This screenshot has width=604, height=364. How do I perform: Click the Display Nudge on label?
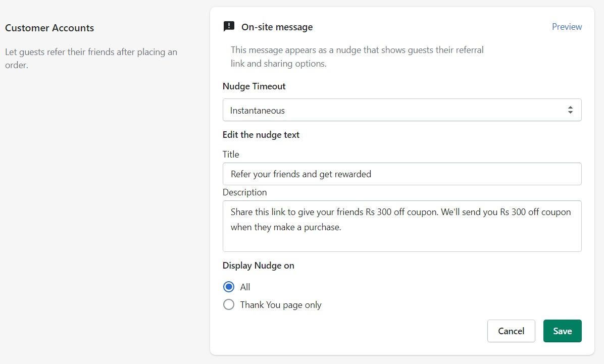click(x=258, y=266)
